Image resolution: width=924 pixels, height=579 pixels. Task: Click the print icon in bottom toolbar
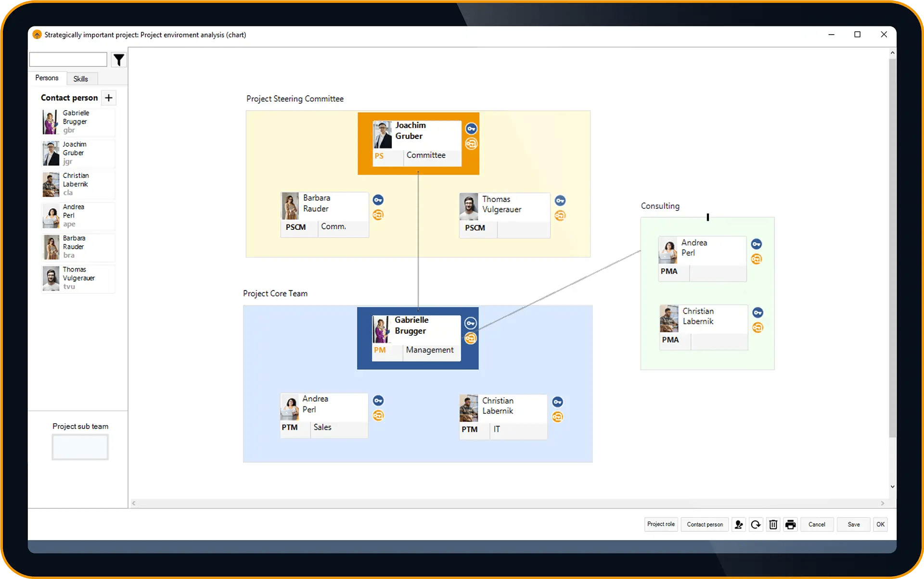790,524
